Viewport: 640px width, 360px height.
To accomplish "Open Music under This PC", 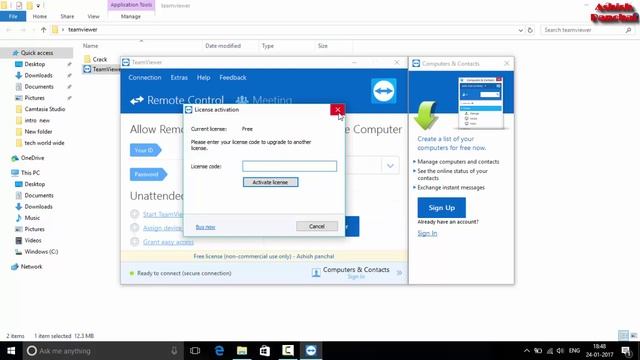I will pos(32,218).
